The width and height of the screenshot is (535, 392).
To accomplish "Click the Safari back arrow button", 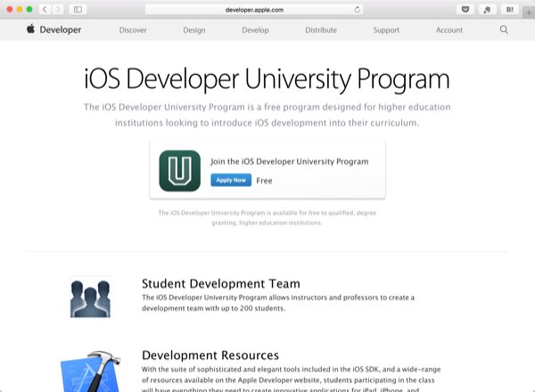I will pyautogui.click(x=44, y=9).
